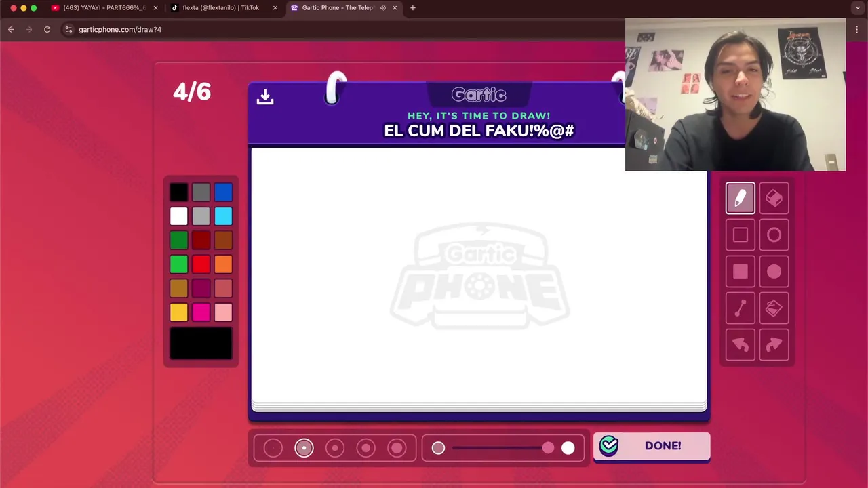Mute the Gartic Phone tab audio
Screen dimensions: 868x488
tap(382, 8)
